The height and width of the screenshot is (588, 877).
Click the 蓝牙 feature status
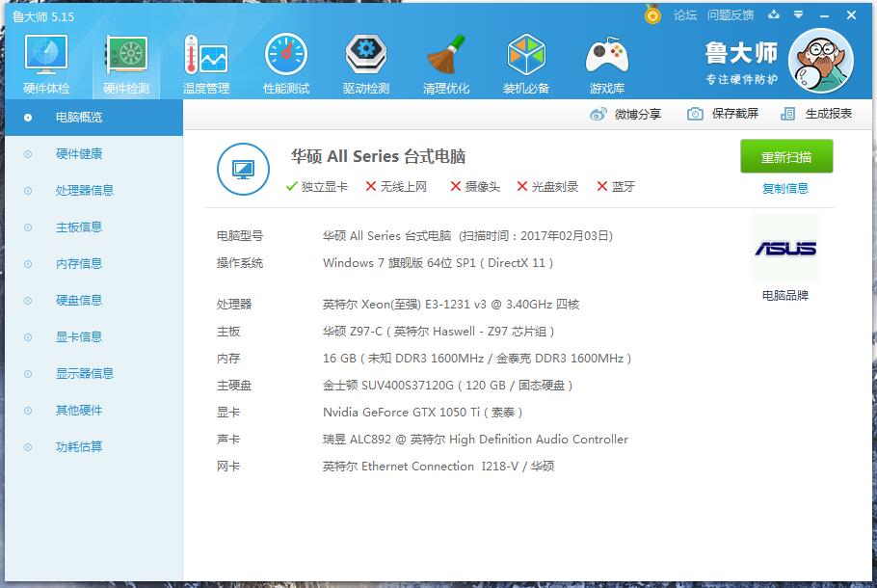(x=616, y=187)
